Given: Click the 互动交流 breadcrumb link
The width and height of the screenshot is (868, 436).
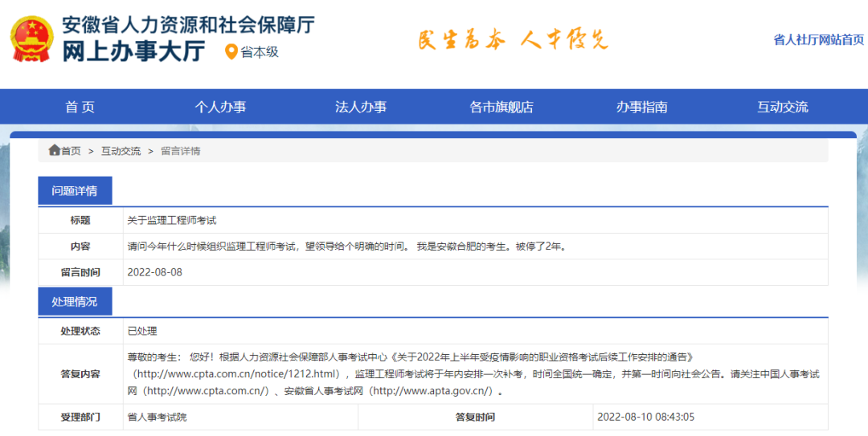Looking at the screenshot, I should (121, 151).
